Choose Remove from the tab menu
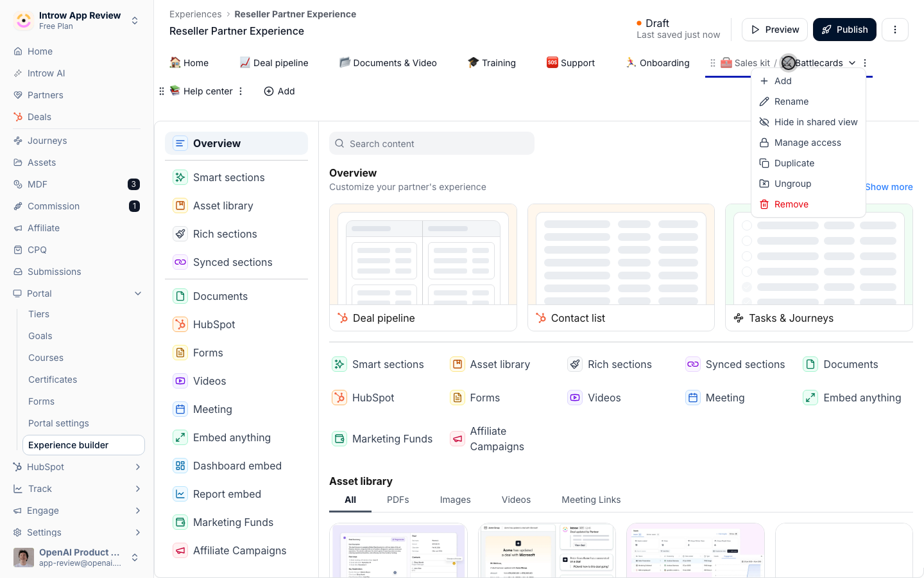 [x=809, y=204]
